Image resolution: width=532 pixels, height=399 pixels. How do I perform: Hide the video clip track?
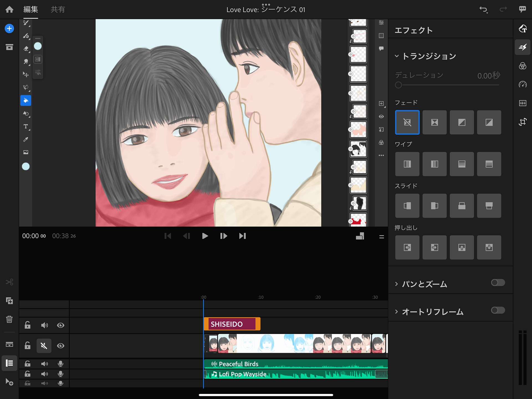coord(61,346)
